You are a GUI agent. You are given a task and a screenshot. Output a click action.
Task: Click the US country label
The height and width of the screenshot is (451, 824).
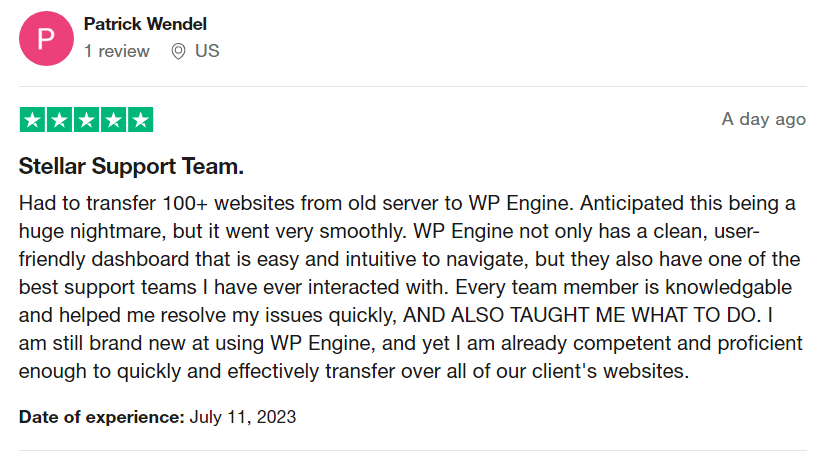[x=207, y=51]
